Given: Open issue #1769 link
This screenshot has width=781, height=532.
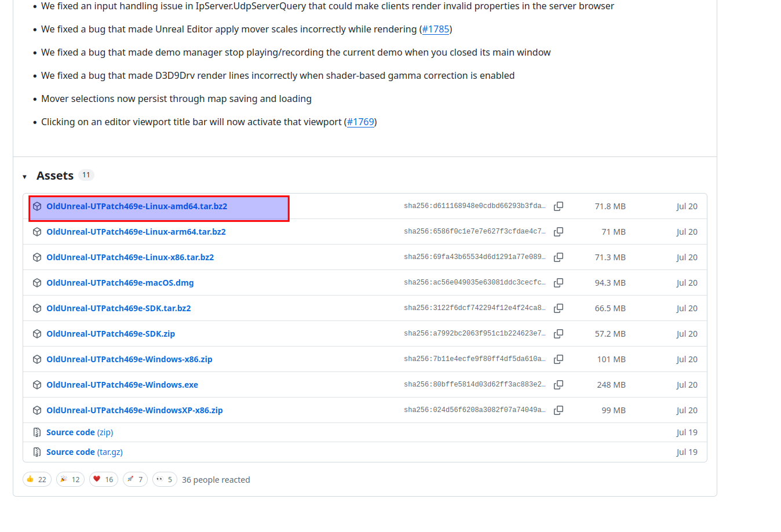Looking at the screenshot, I should (x=360, y=122).
